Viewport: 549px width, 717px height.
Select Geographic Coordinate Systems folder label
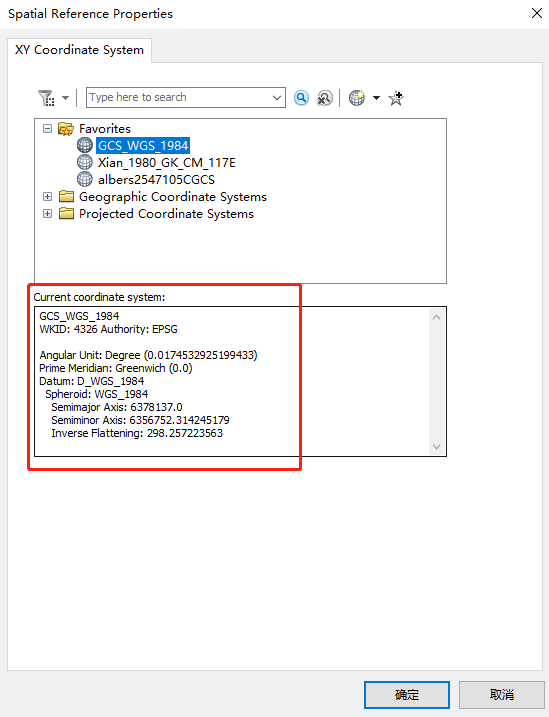173,197
